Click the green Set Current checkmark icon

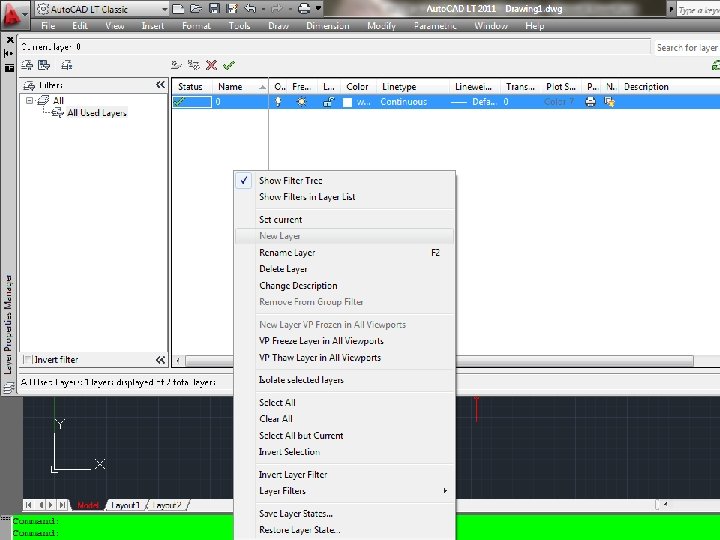[x=229, y=65]
